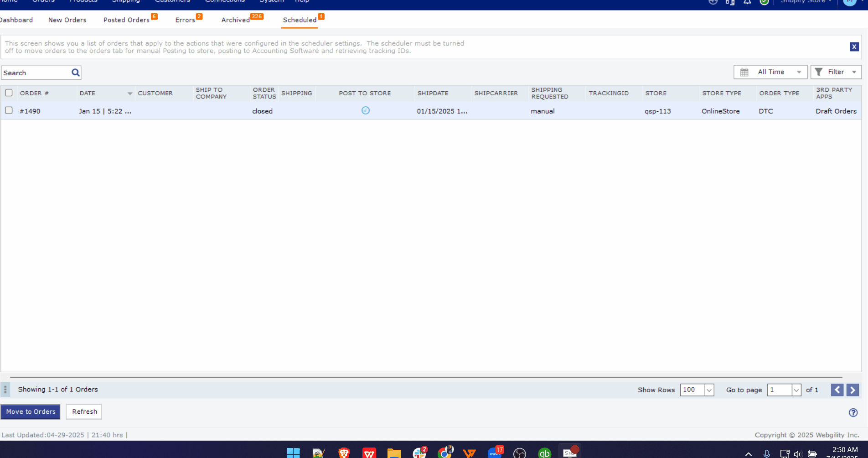868x458 pixels.
Task: Expand the Filter dropdown
Action: tap(836, 72)
